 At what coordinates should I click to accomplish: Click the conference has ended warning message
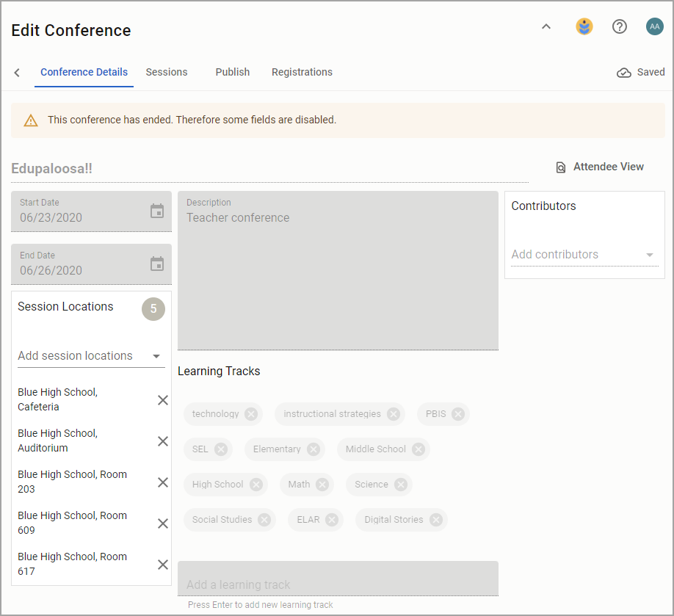(x=192, y=120)
